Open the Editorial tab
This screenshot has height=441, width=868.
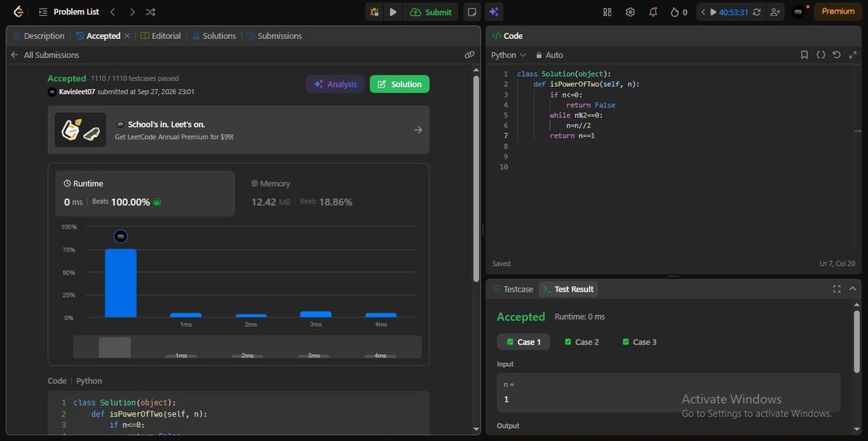[x=161, y=35]
